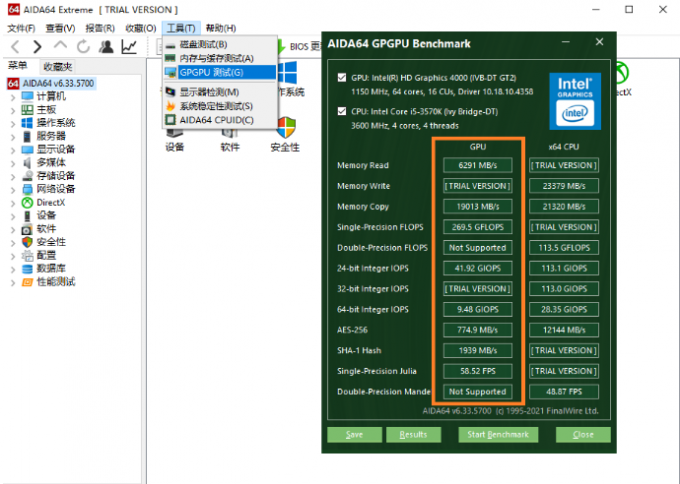Select the 配置 config icon in tree
Screen dimensions: 680x484
pos(27,255)
